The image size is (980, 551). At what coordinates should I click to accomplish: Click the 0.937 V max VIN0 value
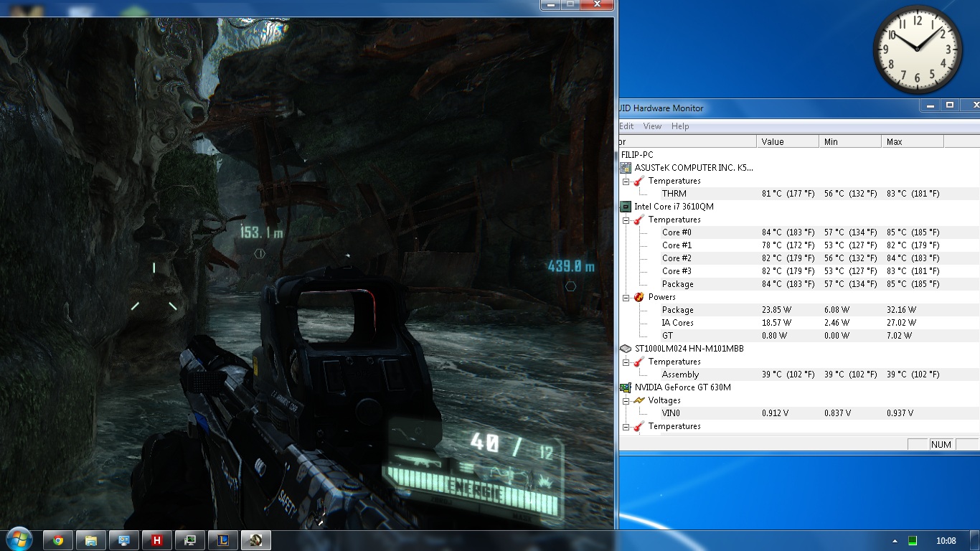pyautogui.click(x=900, y=413)
